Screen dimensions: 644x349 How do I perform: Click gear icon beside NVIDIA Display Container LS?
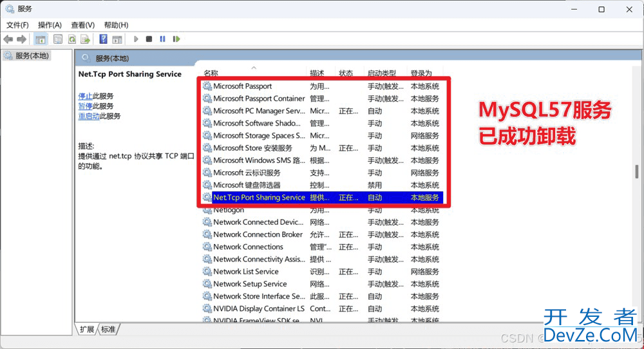click(x=207, y=308)
